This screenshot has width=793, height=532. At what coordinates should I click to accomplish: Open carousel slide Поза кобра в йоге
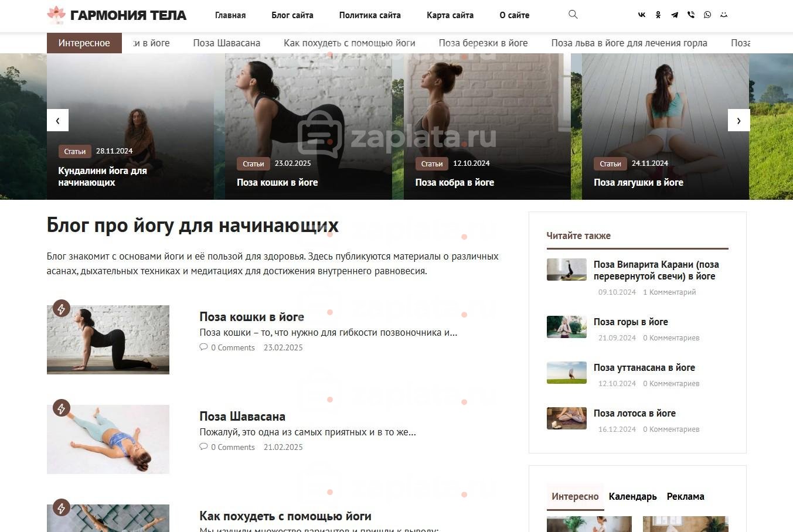[455, 182]
